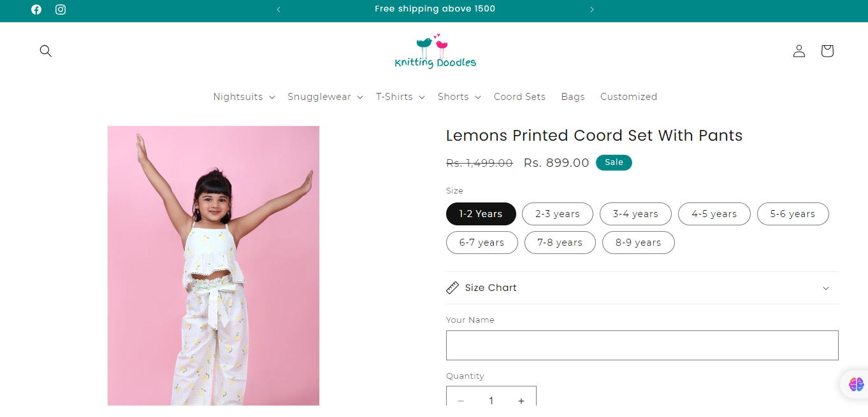This screenshot has height=417, width=868.
Task: Open the Shorts dropdown menu
Action: click(459, 97)
